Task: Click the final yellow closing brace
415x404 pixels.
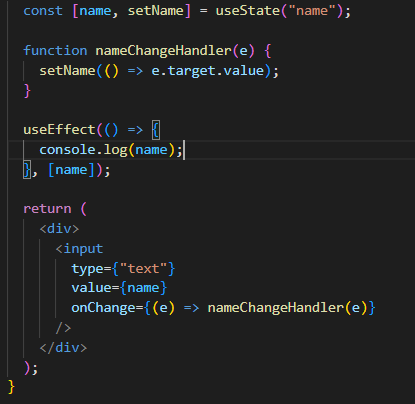Action: (x=11, y=387)
